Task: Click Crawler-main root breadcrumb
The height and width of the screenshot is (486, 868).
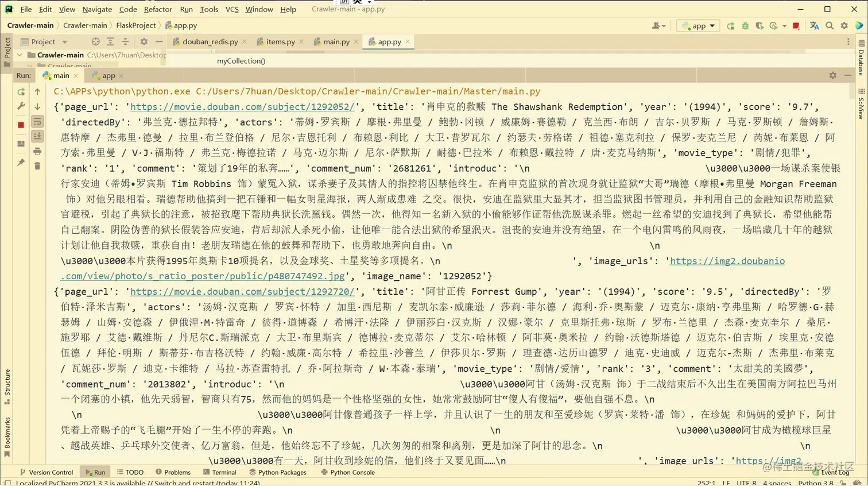Action: (30, 25)
